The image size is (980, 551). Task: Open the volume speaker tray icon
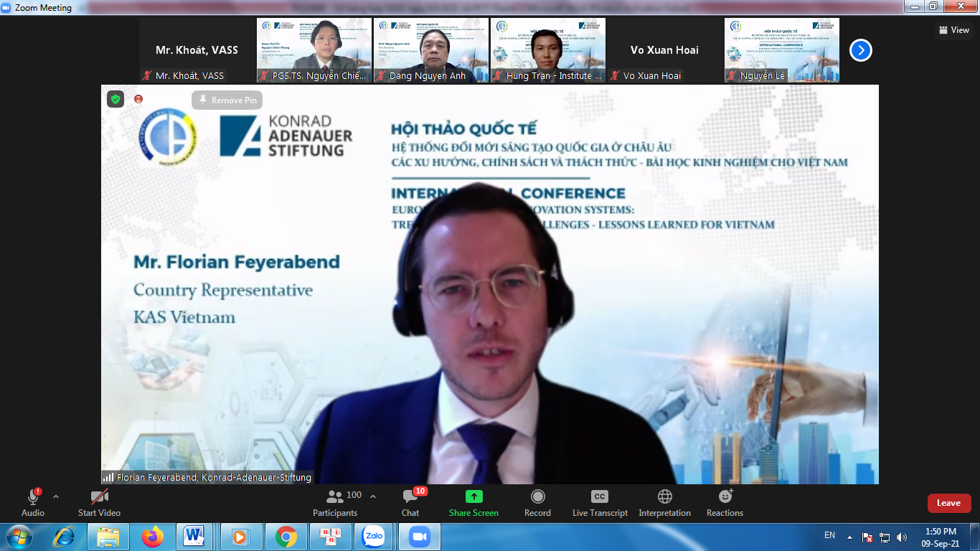[902, 537]
